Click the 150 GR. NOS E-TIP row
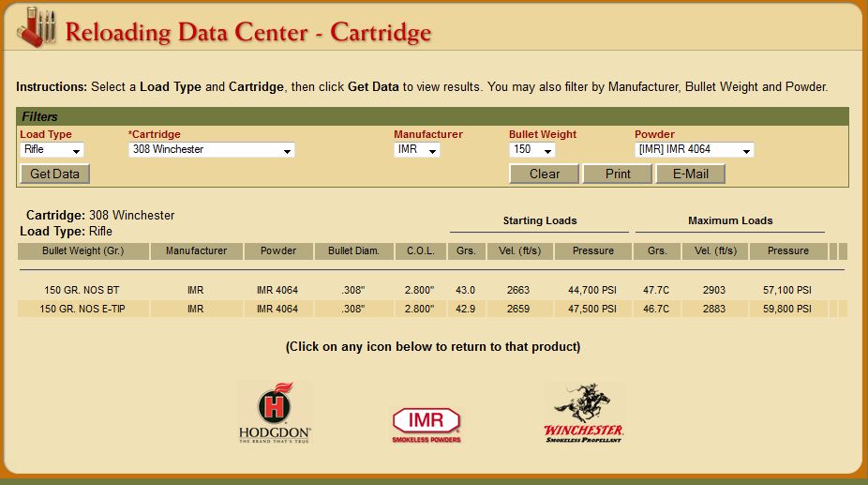The image size is (868, 485). pos(432,309)
